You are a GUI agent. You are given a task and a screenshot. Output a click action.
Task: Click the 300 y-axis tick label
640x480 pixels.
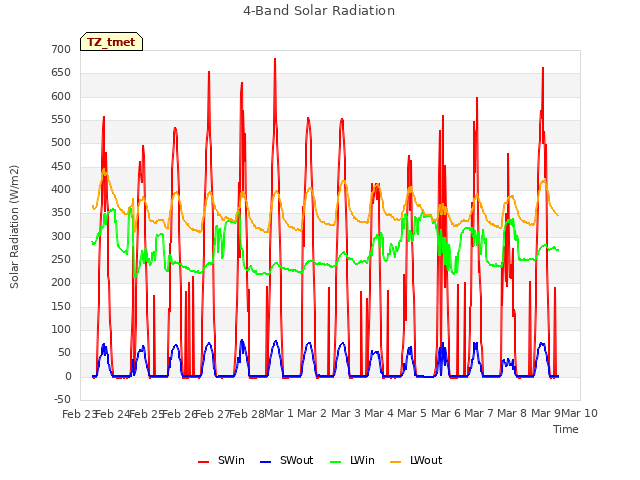click(x=61, y=236)
